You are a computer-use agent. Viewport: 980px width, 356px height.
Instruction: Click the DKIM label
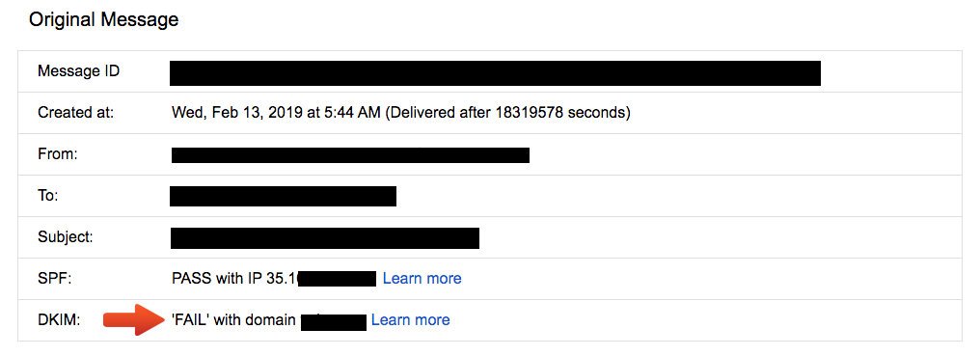[x=60, y=319]
